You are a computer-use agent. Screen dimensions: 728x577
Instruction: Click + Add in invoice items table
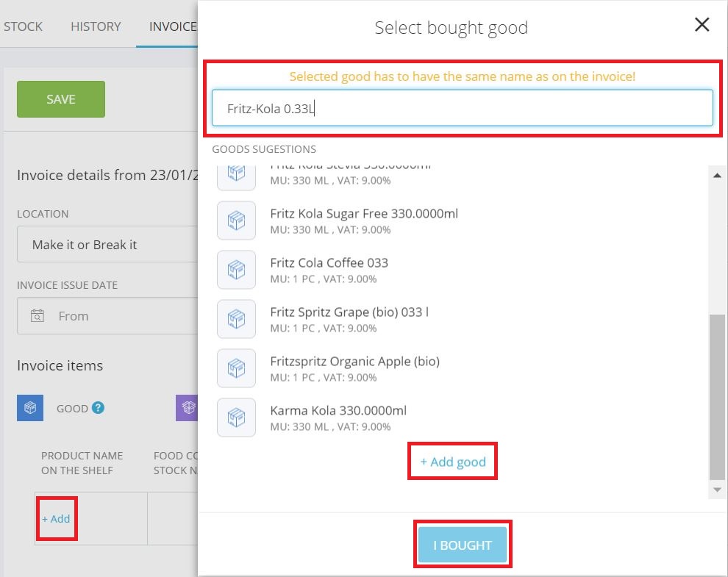click(x=56, y=518)
